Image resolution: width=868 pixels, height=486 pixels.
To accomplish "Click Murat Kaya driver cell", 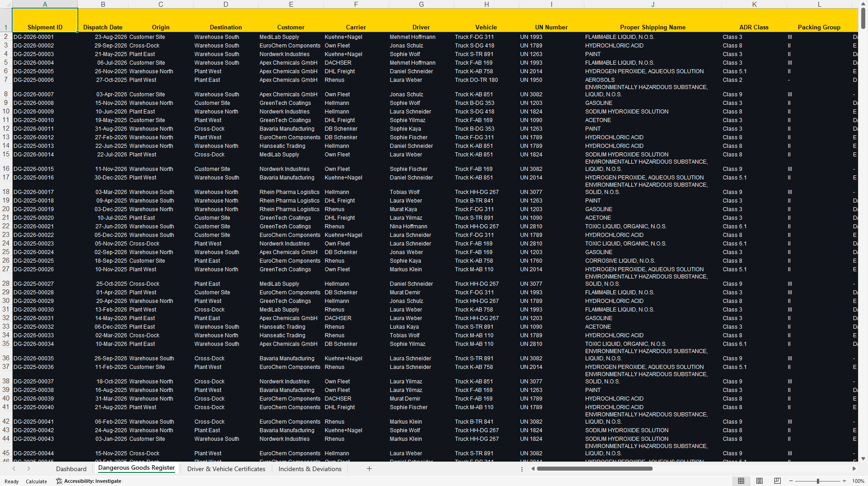I will pos(421,209).
